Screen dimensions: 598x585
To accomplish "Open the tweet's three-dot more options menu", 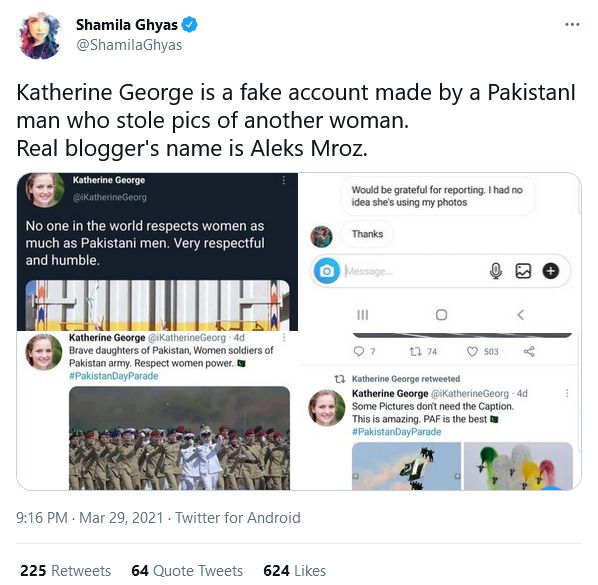I will coord(572,24).
